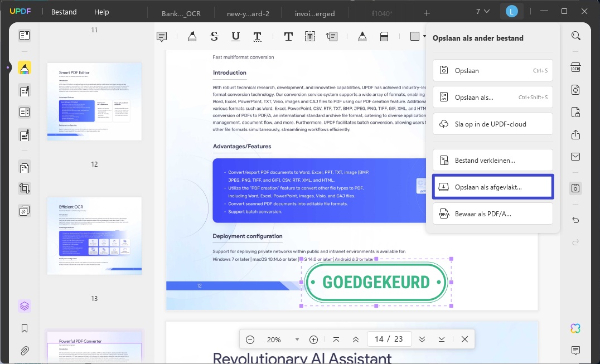Click Opslaan in the save panel

(x=493, y=70)
